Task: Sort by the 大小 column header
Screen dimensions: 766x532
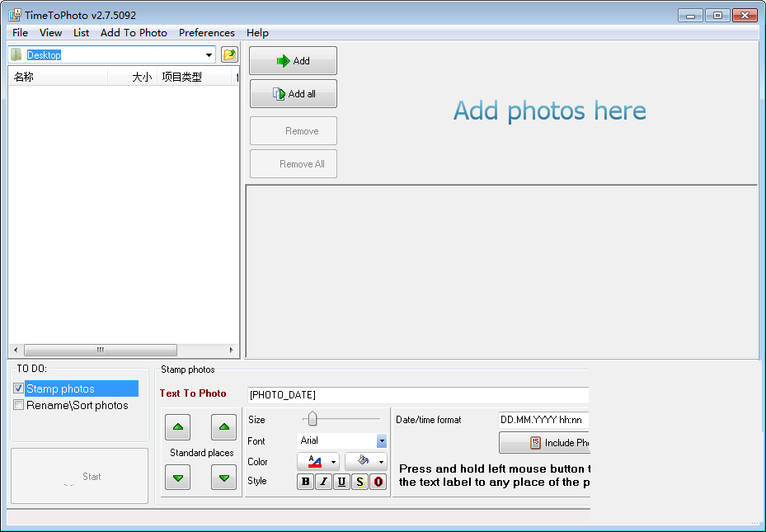Action: pyautogui.click(x=133, y=77)
